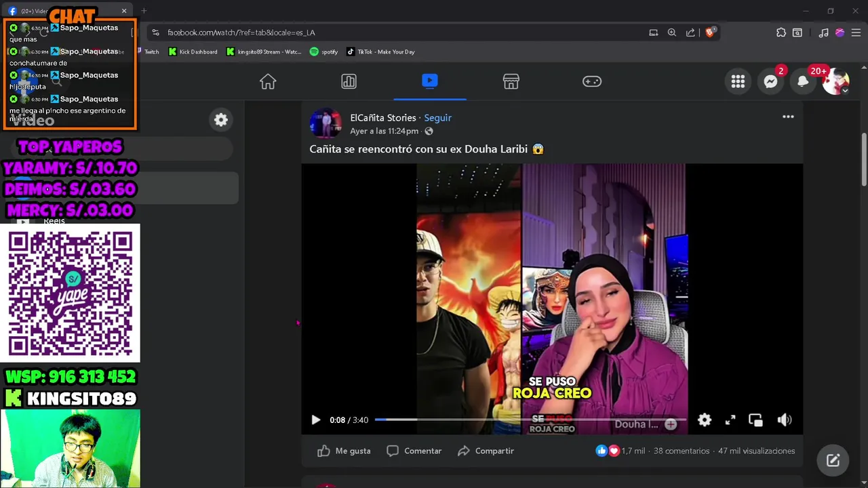This screenshot has width=868, height=488.
Task: Click the cast screen icon in address bar
Action: coord(653,33)
